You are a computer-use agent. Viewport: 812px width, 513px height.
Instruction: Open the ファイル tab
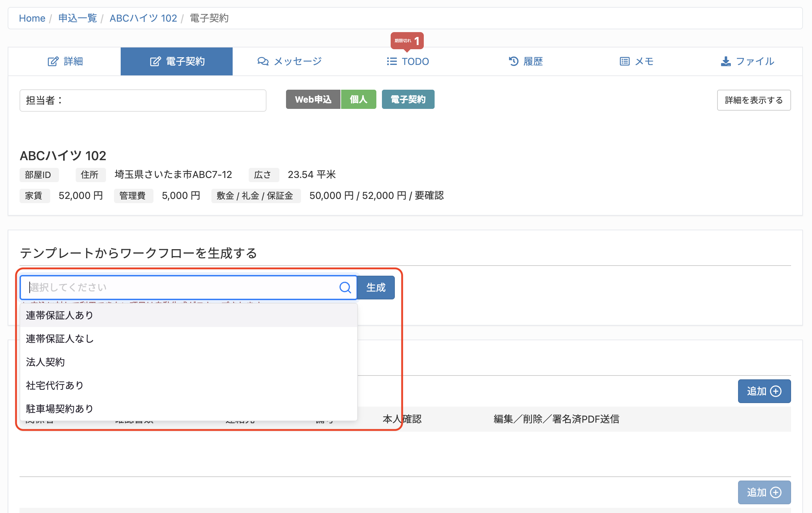747,61
